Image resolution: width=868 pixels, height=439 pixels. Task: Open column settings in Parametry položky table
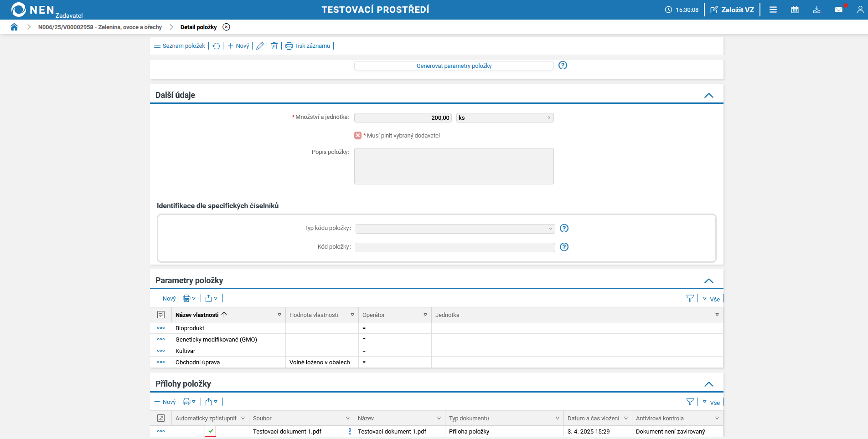coord(161,315)
